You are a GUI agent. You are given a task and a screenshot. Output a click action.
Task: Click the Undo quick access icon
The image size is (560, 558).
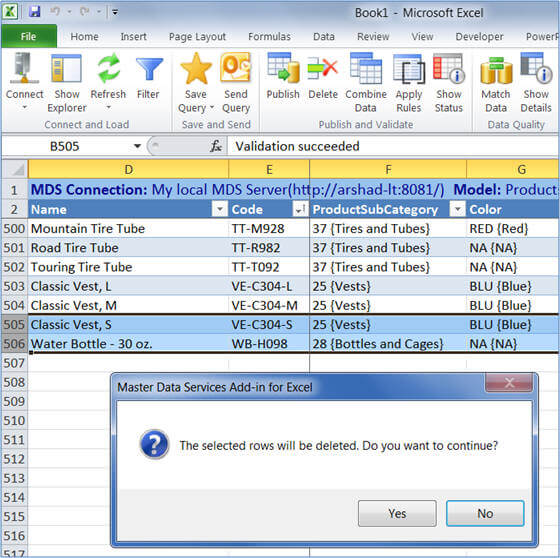[x=55, y=12]
